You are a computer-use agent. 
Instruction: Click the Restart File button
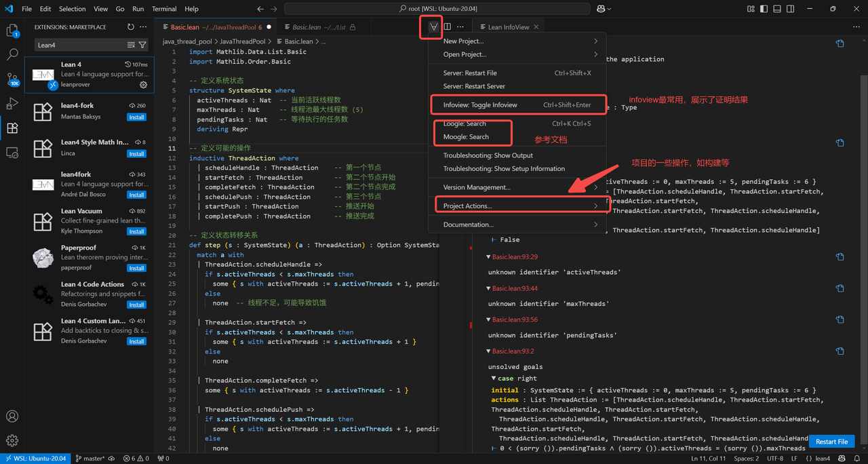pos(831,442)
